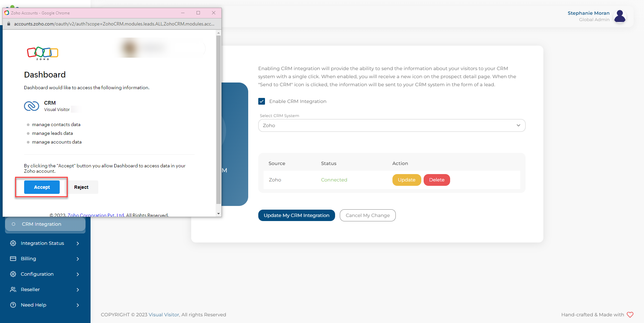644x323 pixels.
Task: Select CRM Integration sidebar item
Action: (45, 224)
